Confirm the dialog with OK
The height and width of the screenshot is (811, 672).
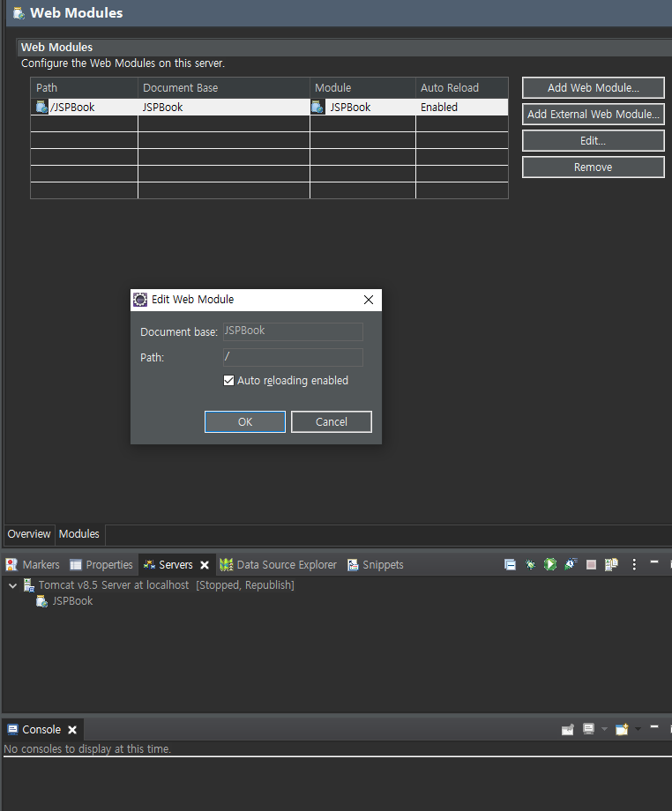click(x=245, y=422)
